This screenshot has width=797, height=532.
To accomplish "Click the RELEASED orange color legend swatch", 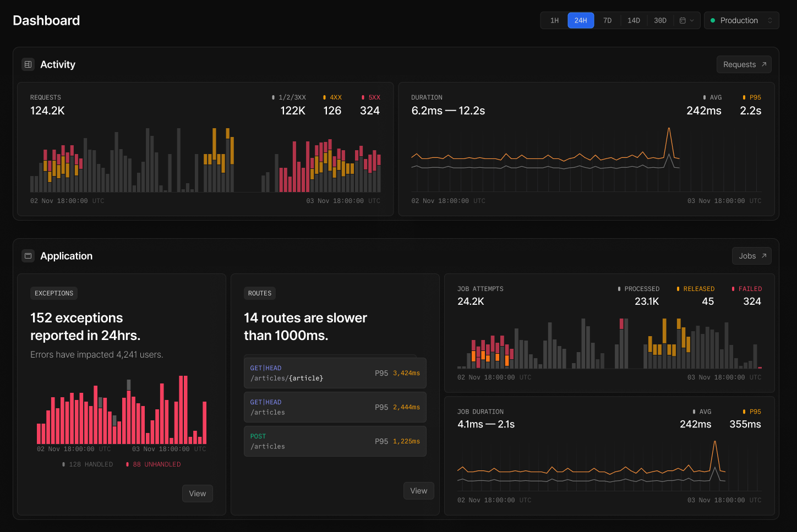I will [x=678, y=289].
